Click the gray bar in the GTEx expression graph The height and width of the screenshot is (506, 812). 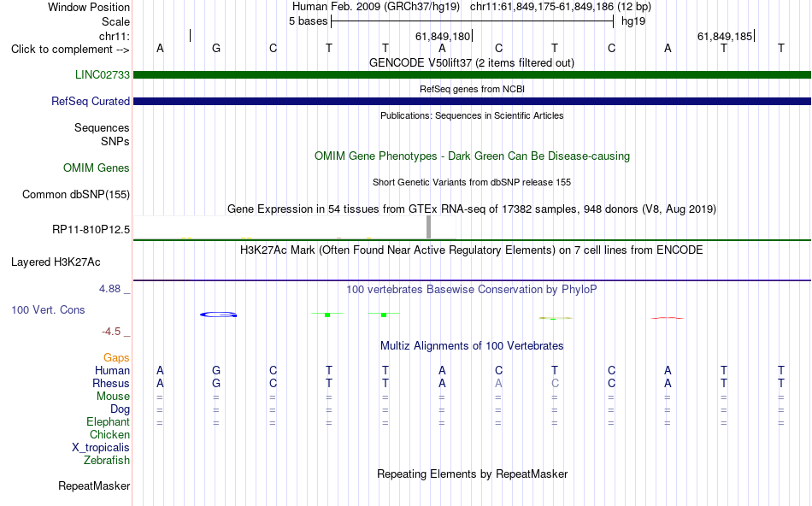(x=428, y=227)
